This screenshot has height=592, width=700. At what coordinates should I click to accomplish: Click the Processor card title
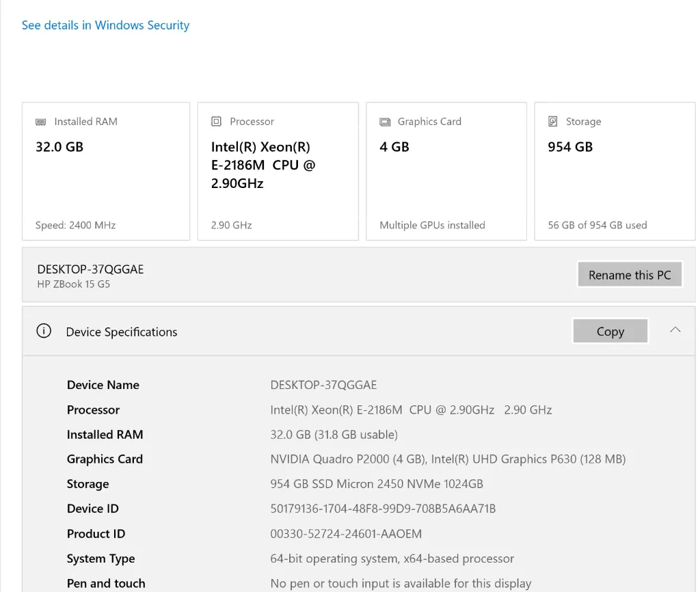[252, 122]
